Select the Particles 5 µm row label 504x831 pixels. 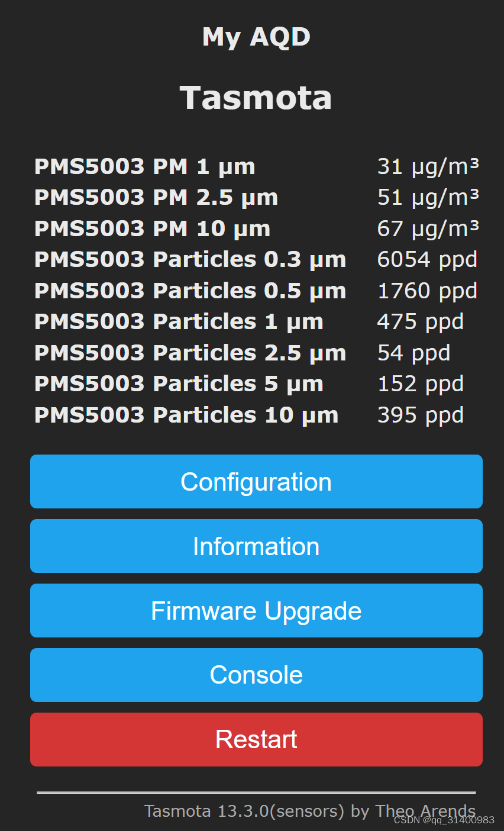[x=179, y=384]
